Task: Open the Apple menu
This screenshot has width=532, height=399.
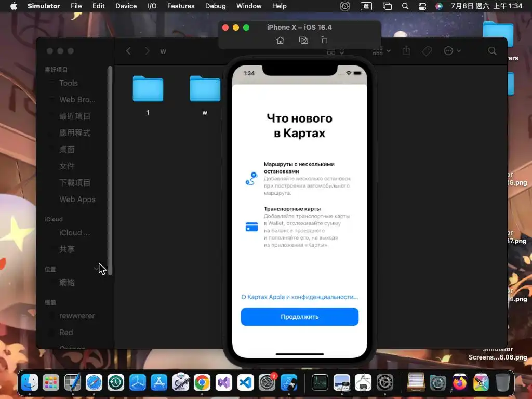Action: (14, 6)
